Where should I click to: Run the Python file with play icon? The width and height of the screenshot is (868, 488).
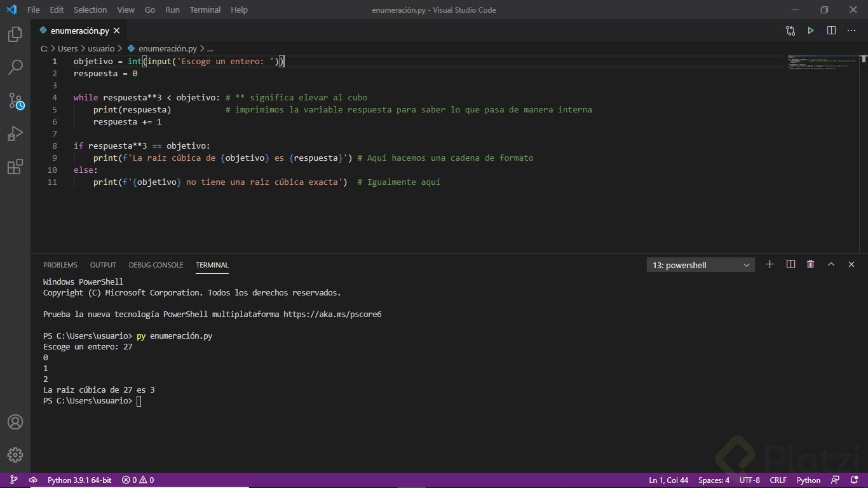point(811,30)
